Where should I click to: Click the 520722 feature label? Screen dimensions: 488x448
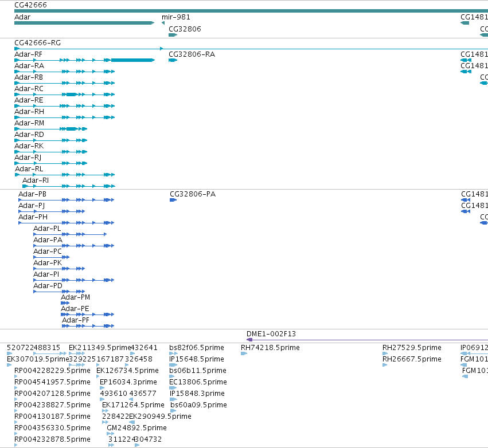[20, 348]
